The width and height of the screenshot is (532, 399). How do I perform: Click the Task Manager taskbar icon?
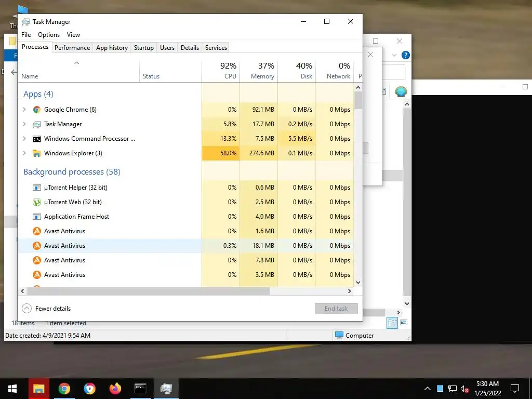(166, 389)
